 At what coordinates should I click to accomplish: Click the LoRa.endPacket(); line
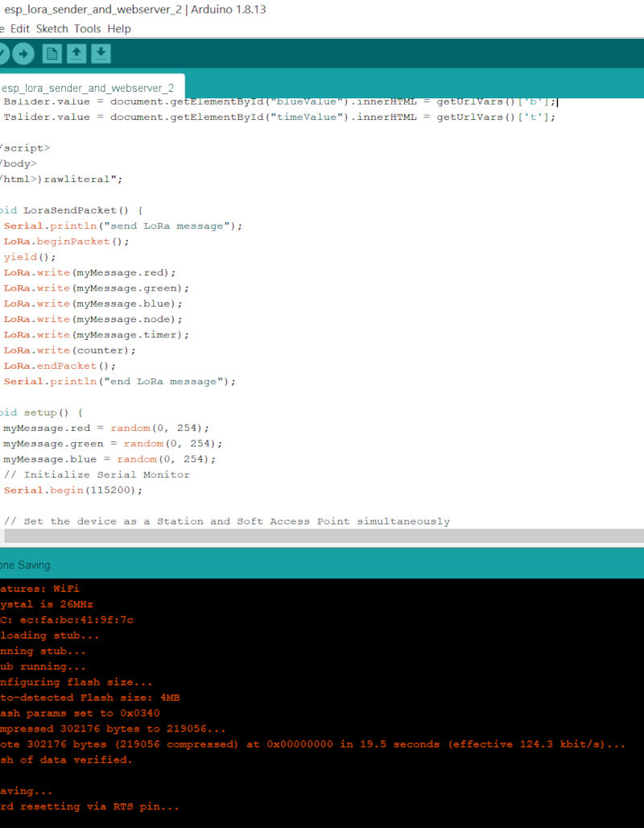[x=60, y=366]
